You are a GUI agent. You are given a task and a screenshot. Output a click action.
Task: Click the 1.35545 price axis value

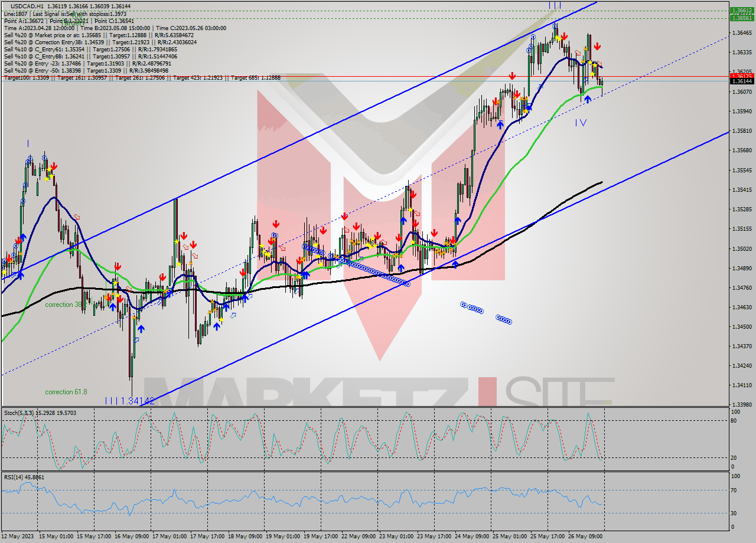click(741, 170)
